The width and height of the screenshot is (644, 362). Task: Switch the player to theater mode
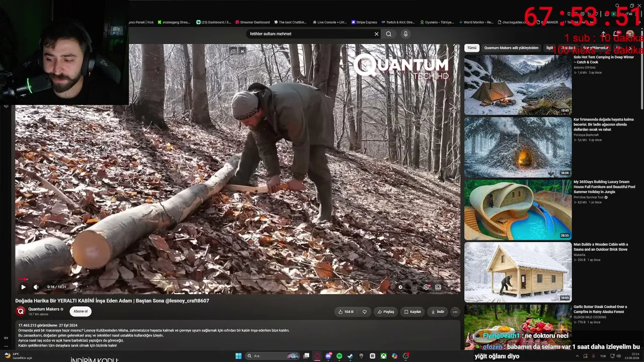438,287
